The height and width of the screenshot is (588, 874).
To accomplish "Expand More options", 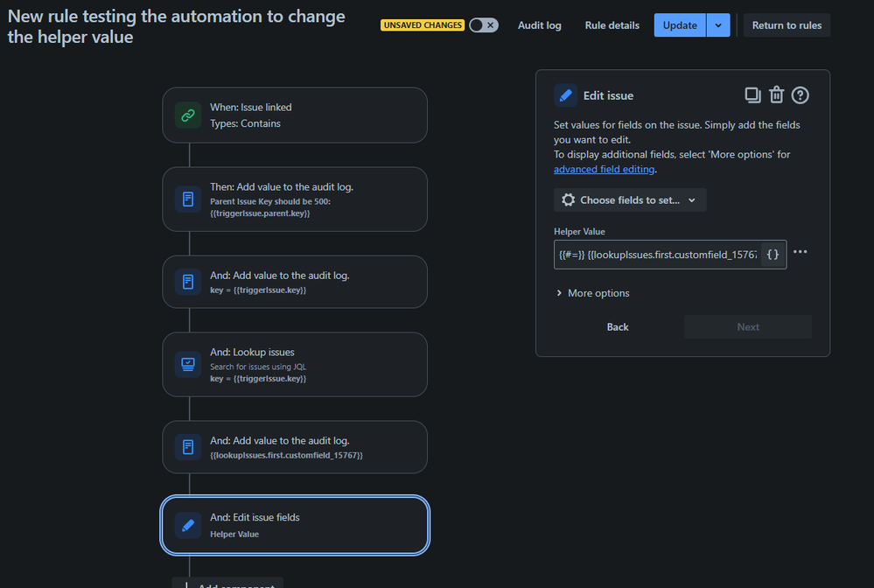I will pos(592,293).
